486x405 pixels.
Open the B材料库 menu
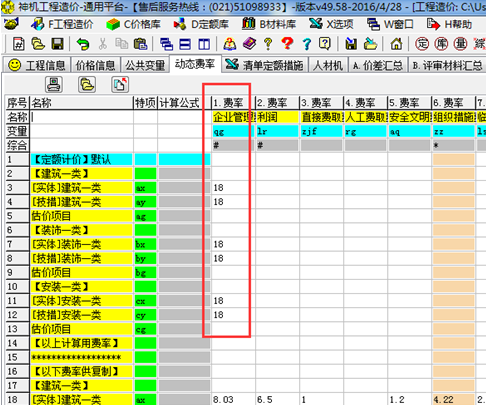(x=269, y=24)
